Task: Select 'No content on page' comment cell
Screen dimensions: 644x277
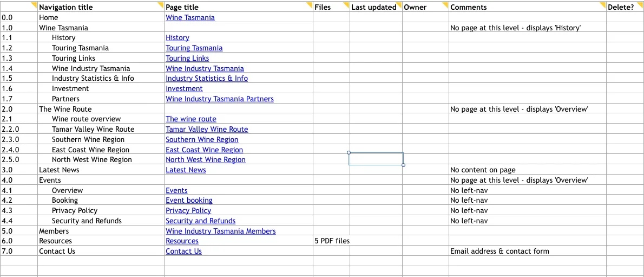Action: pos(528,170)
